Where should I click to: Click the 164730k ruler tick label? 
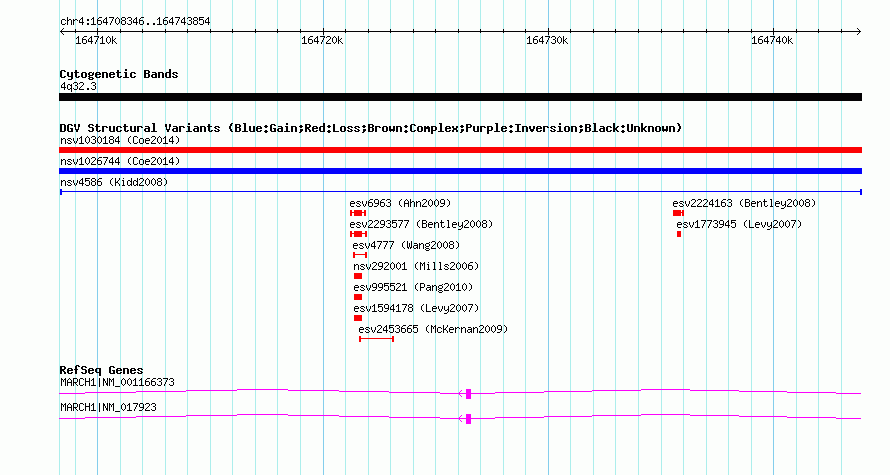point(547,41)
